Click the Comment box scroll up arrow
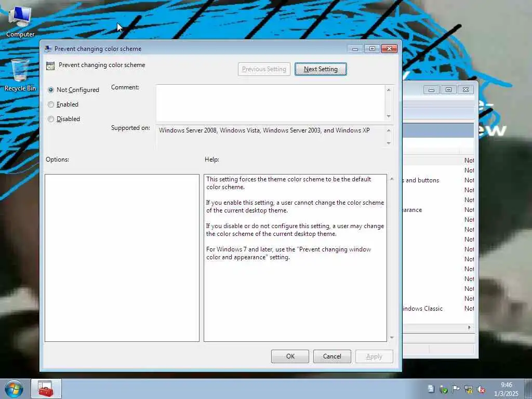This screenshot has width=532, height=399. pyautogui.click(x=389, y=89)
